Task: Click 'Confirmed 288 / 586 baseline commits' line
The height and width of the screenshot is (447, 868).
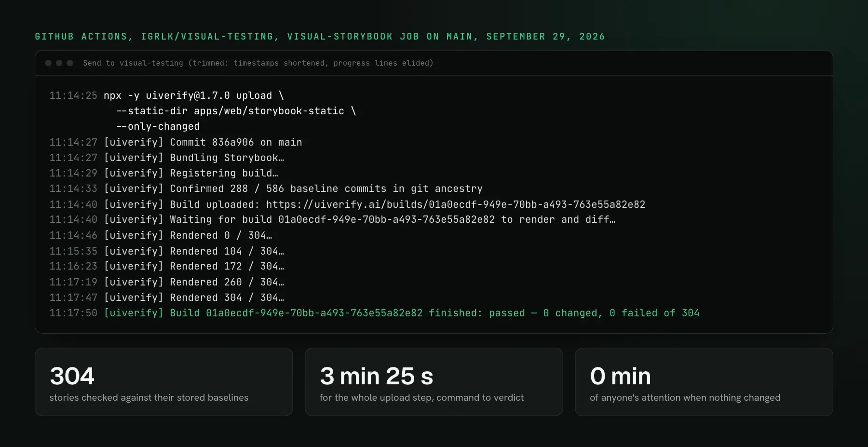Action: pyautogui.click(x=293, y=189)
